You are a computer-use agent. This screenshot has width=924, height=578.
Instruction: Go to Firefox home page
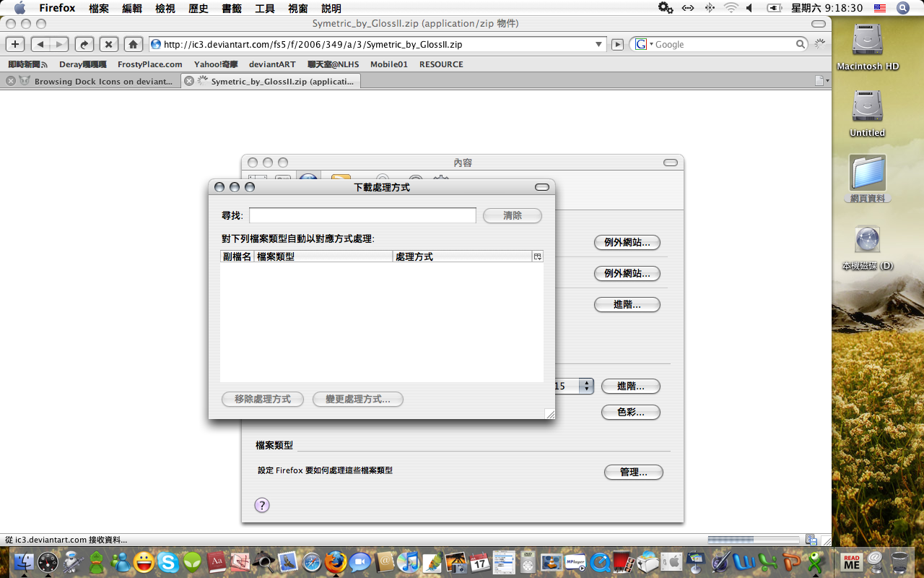click(x=133, y=44)
